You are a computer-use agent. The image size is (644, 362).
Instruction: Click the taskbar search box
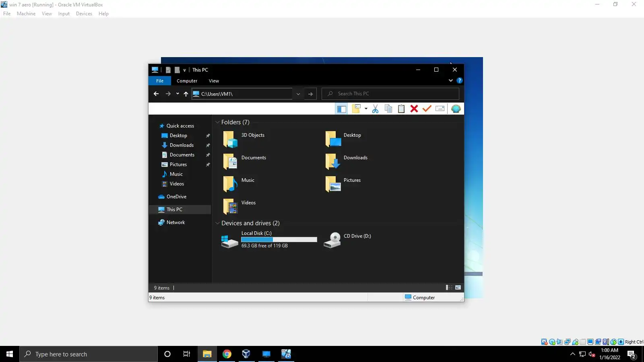point(89,354)
